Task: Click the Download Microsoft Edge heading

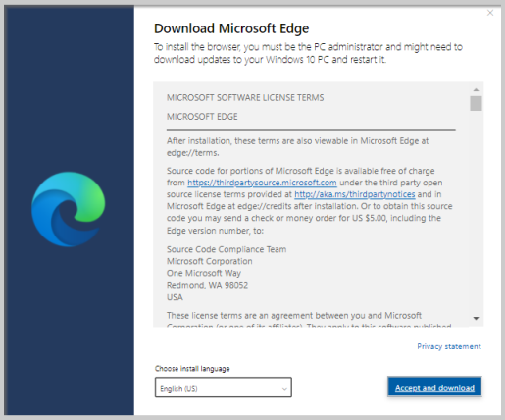Action: point(231,28)
